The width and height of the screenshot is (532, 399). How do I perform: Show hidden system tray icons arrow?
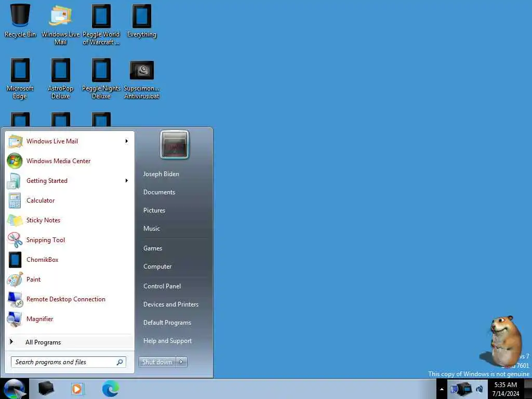click(442, 389)
